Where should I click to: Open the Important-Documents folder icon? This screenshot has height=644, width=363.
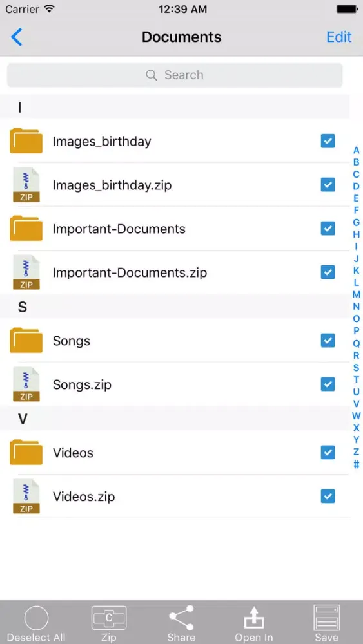point(26,229)
